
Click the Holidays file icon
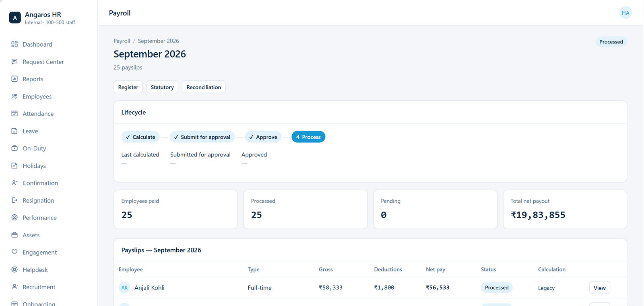(x=14, y=165)
